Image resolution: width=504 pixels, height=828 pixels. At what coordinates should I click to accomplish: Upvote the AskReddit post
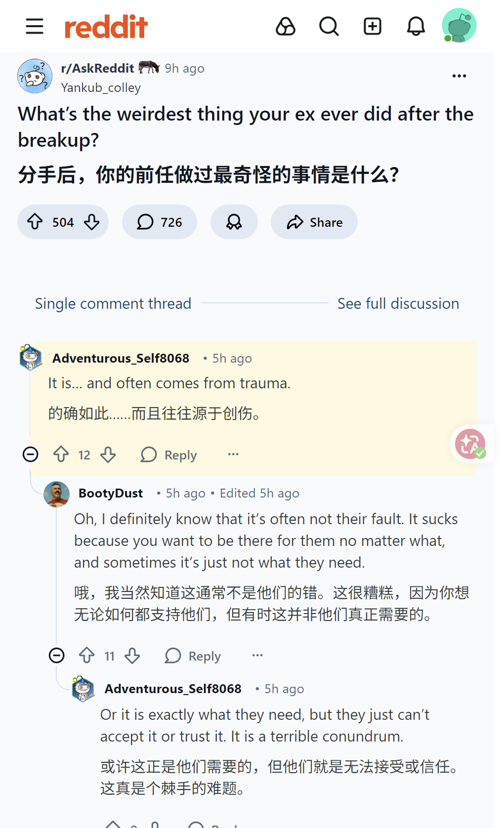pyautogui.click(x=35, y=222)
